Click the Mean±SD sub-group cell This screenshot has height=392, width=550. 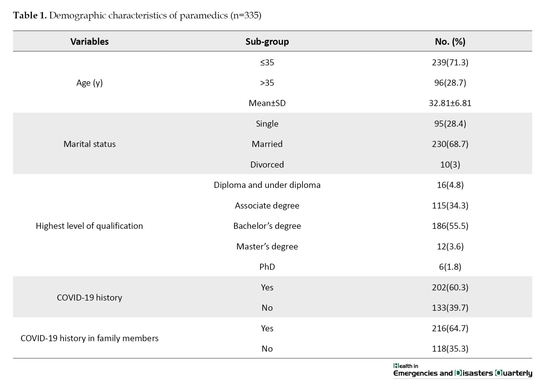[267, 103]
